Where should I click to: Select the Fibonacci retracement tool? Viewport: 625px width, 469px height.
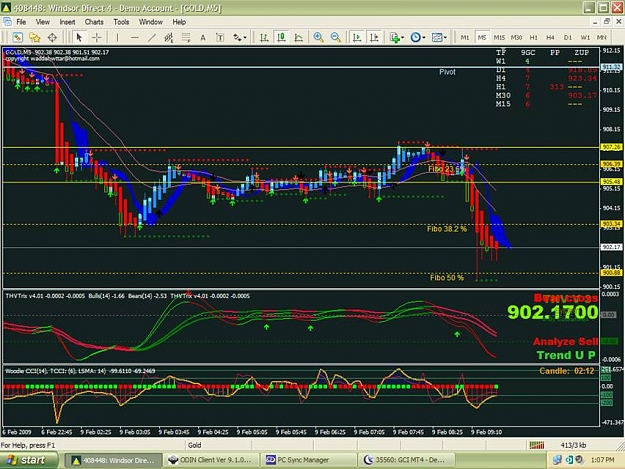186,37
